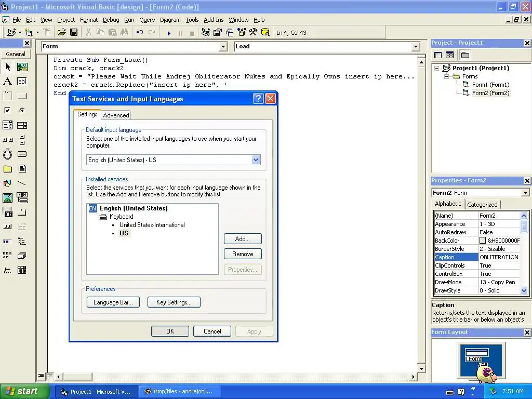532x399 pixels.
Task: Select the Image control tool
Action: point(7,198)
